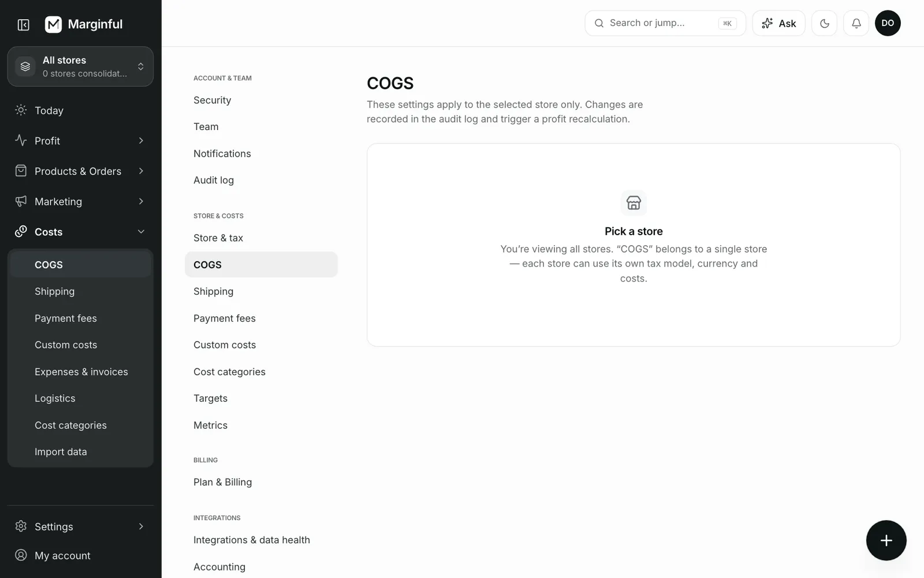The height and width of the screenshot is (578, 924).
Task: Click the My account person icon
Action: [x=21, y=555]
